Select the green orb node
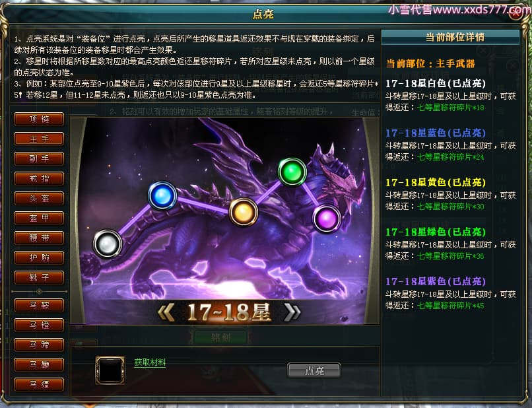This screenshot has height=408, width=532. [x=292, y=172]
